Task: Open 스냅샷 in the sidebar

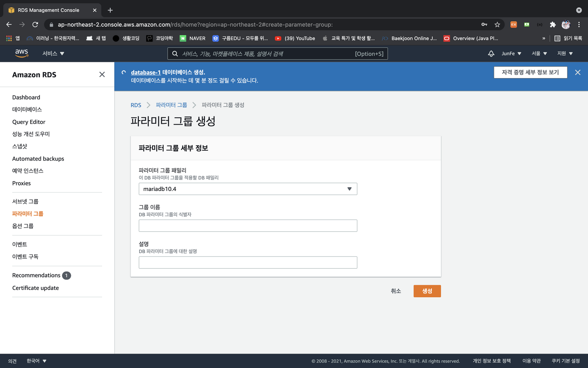Action: coord(20,146)
